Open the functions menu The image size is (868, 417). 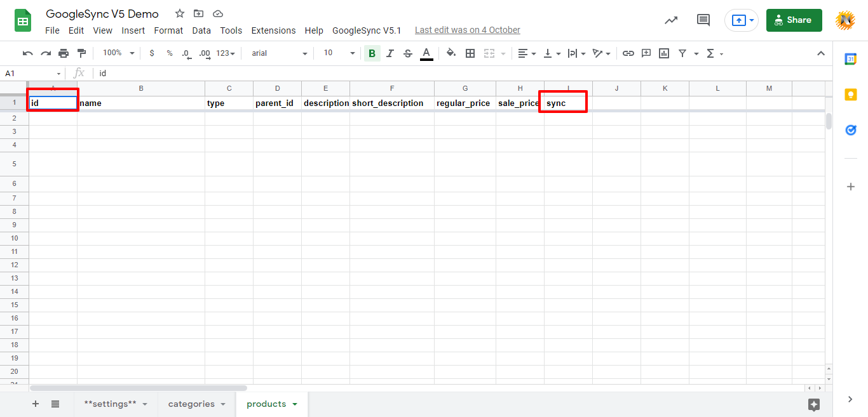point(712,53)
